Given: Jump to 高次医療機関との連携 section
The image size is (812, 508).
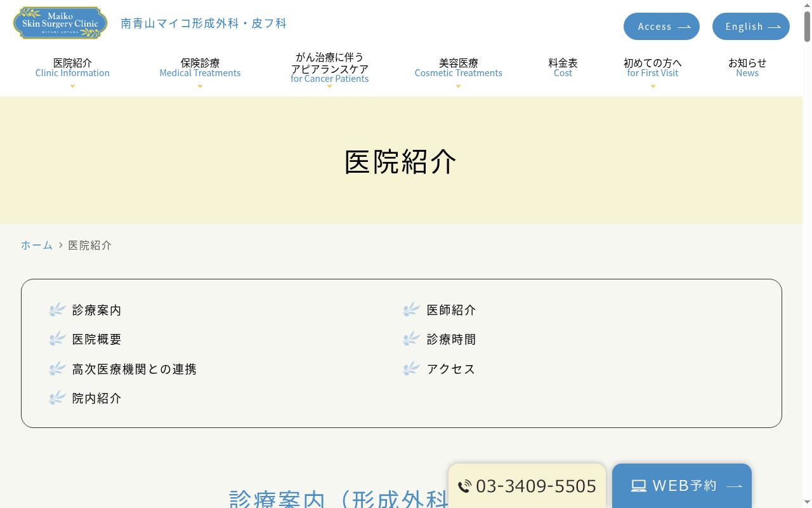Looking at the screenshot, I should pos(134,368).
